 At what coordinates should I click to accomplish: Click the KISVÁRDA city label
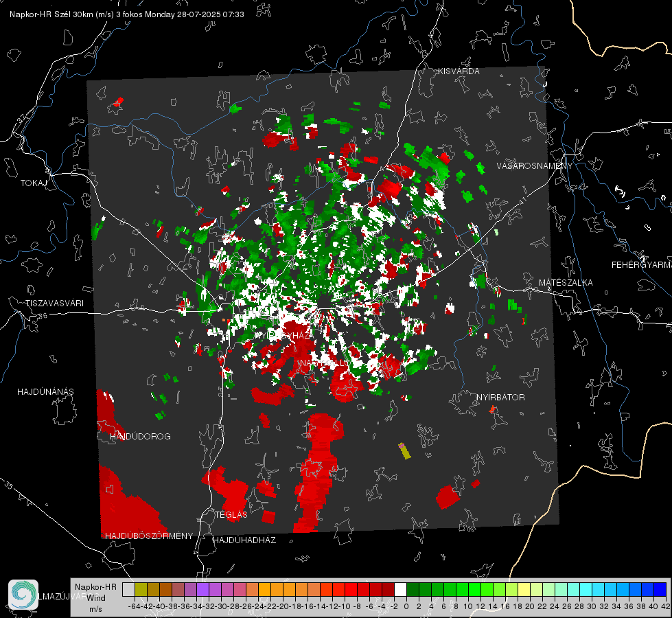(459, 71)
